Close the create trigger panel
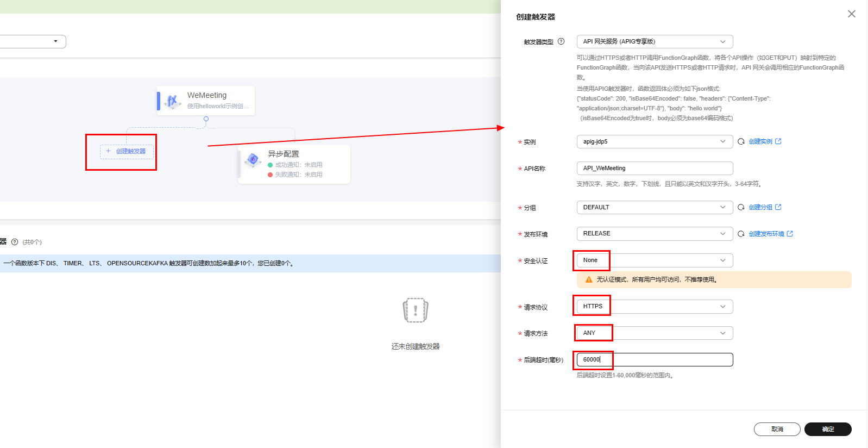Viewport: 868px width, 448px height. pyautogui.click(x=851, y=14)
